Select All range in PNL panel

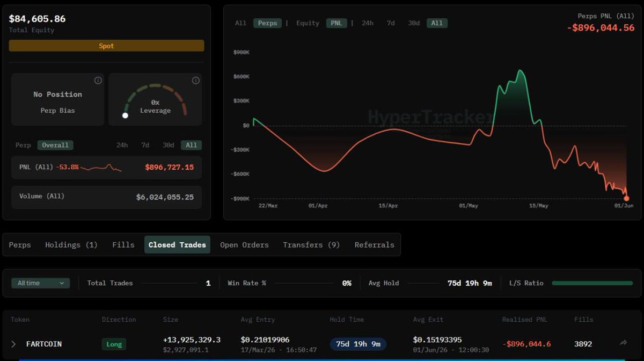tap(191, 145)
